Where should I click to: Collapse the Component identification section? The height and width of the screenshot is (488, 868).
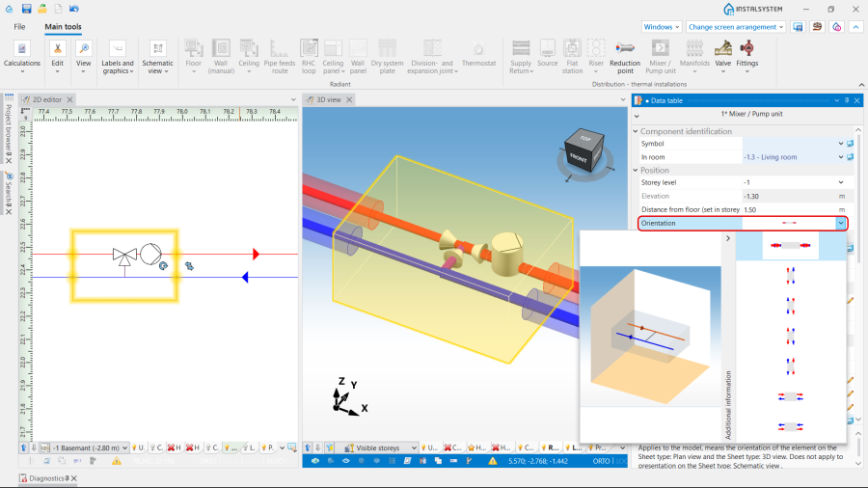click(636, 131)
